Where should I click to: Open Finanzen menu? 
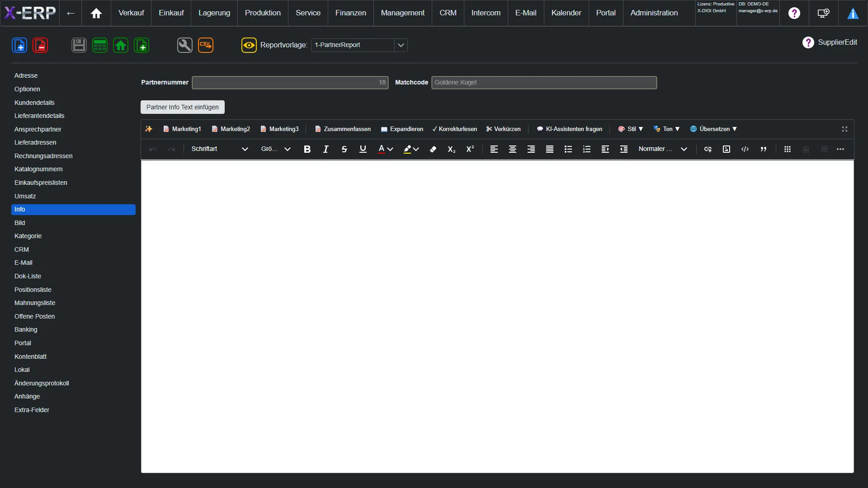tap(351, 13)
